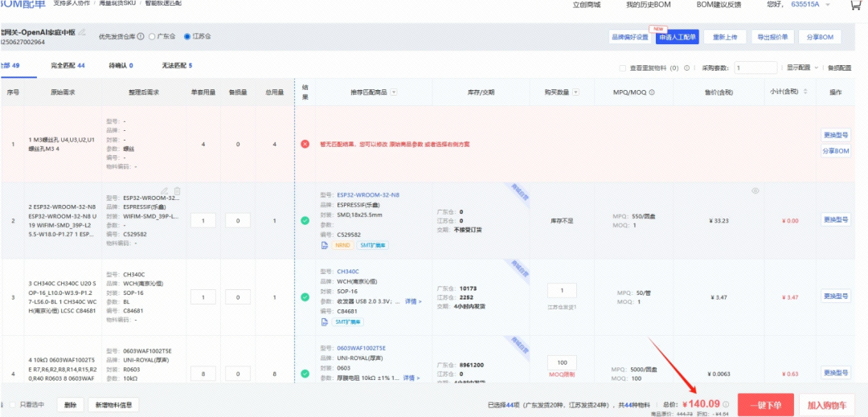
Task: Click the 品牌偏好设置 button
Action: tap(628, 37)
